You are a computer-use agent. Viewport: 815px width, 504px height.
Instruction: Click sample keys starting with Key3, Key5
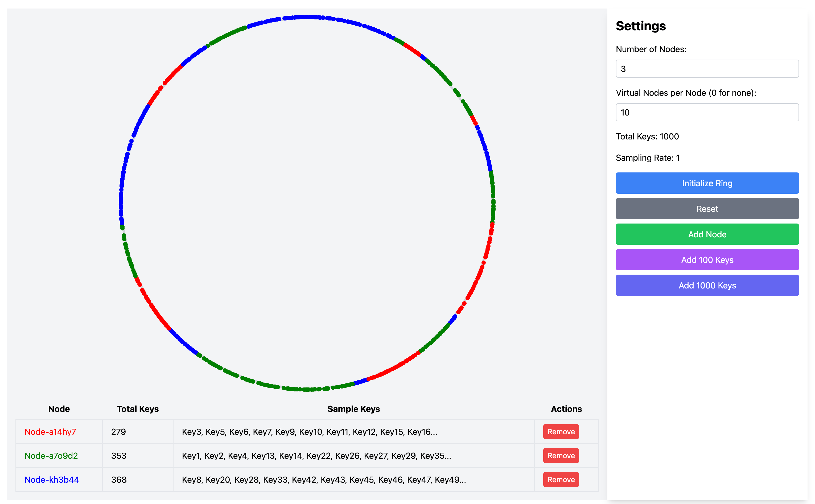[x=309, y=432]
